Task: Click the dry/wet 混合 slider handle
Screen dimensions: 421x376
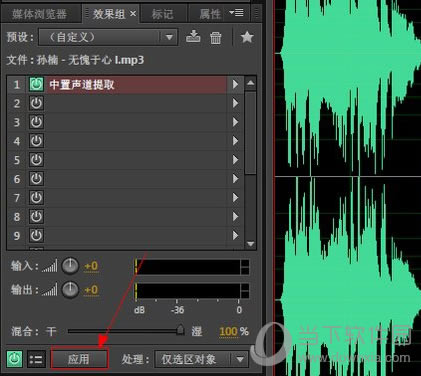Action: click(180, 330)
